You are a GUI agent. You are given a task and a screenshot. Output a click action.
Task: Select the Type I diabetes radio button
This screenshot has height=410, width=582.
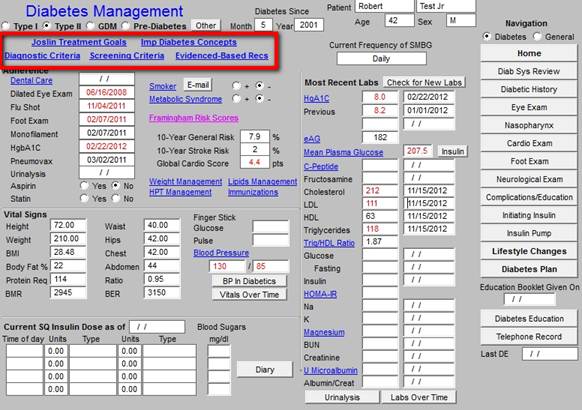pos(6,26)
